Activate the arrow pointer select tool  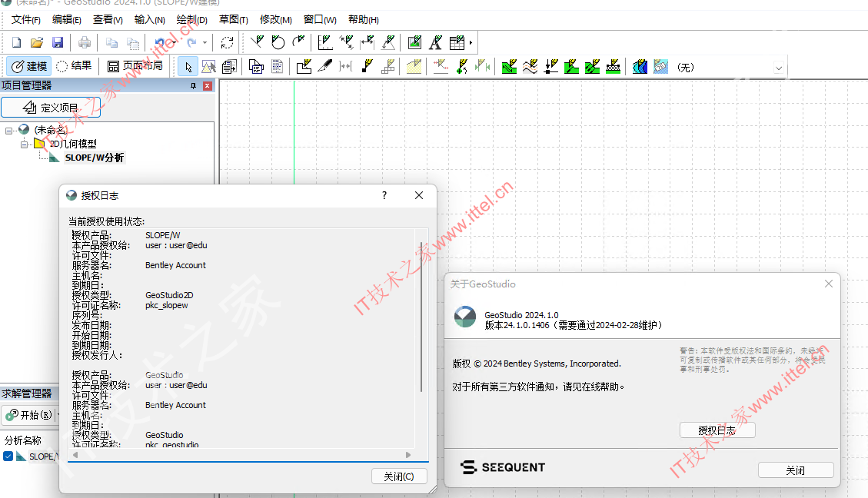188,67
